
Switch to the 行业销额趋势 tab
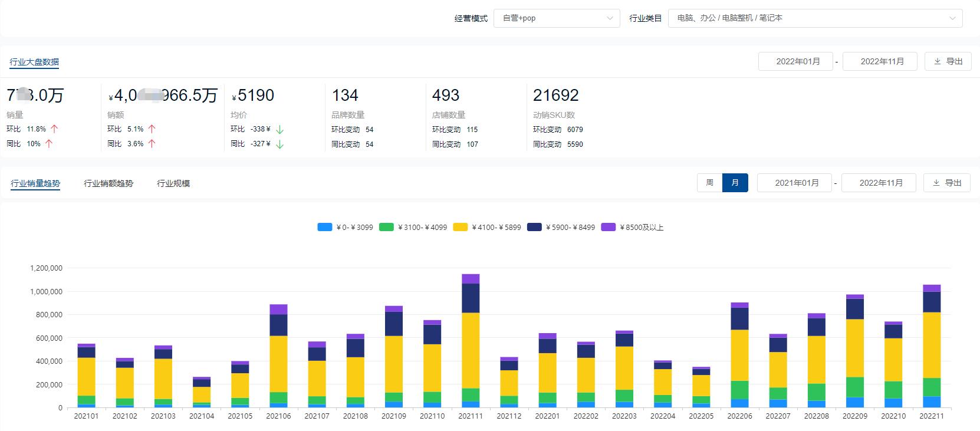[x=108, y=183]
